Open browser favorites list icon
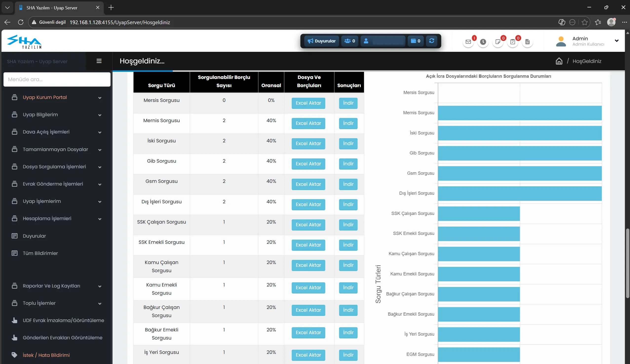Image resolution: width=630 pixels, height=364 pixels. tap(598, 22)
